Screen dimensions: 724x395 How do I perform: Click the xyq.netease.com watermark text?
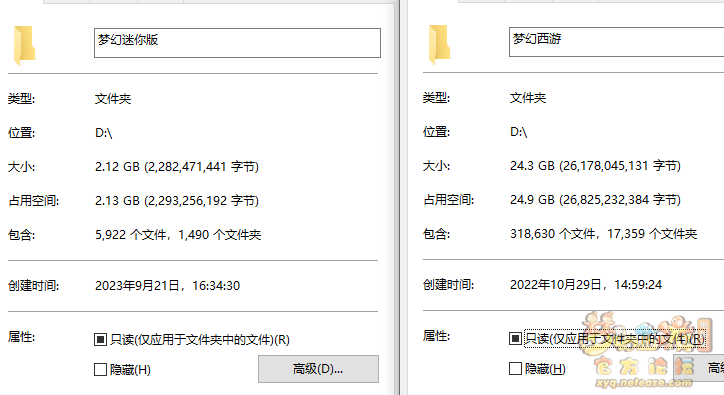(x=644, y=383)
